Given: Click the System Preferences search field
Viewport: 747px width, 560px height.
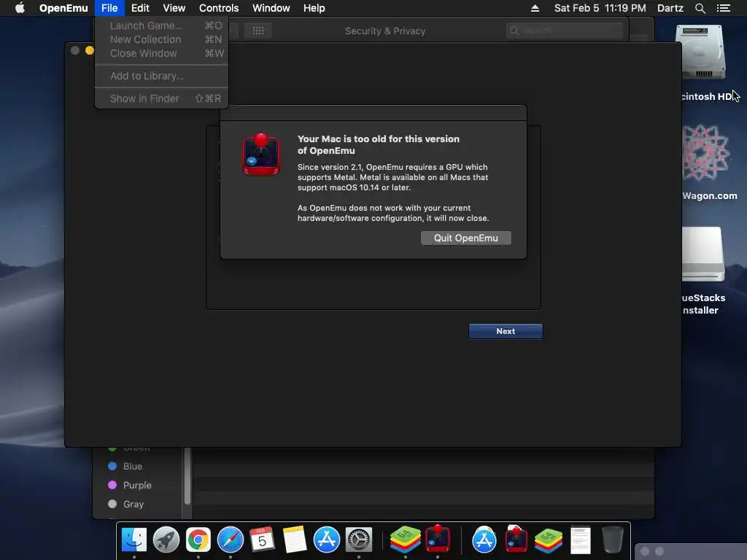Looking at the screenshot, I should click(x=565, y=31).
